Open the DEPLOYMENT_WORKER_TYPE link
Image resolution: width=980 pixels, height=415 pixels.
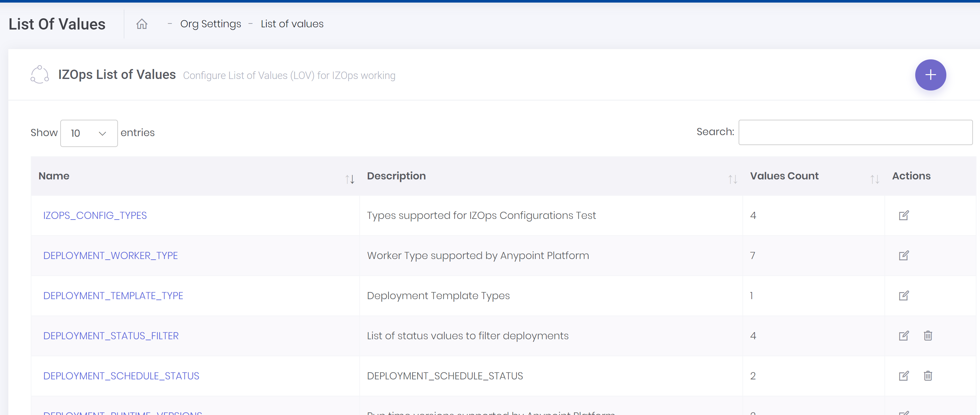click(x=110, y=255)
